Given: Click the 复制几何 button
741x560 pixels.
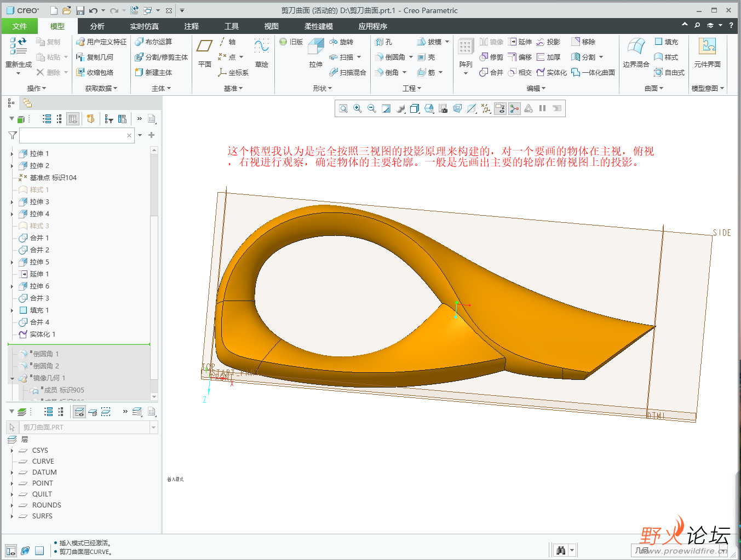Looking at the screenshot, I should point(95,57).
